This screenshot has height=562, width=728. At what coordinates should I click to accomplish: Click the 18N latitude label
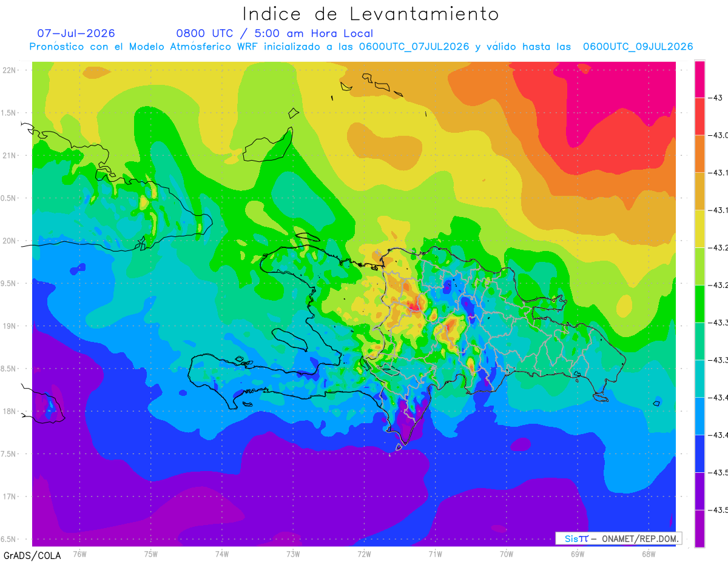(10, 411)
